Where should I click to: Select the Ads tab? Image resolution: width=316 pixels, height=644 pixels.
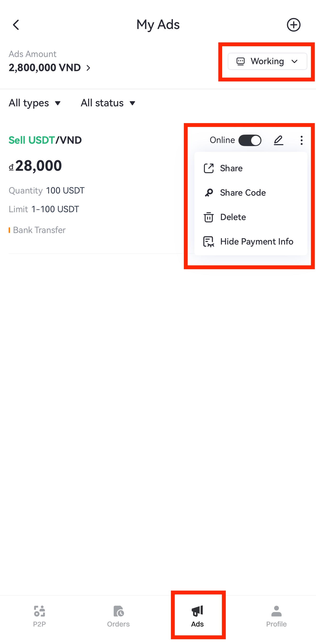(x=197, y=616)
